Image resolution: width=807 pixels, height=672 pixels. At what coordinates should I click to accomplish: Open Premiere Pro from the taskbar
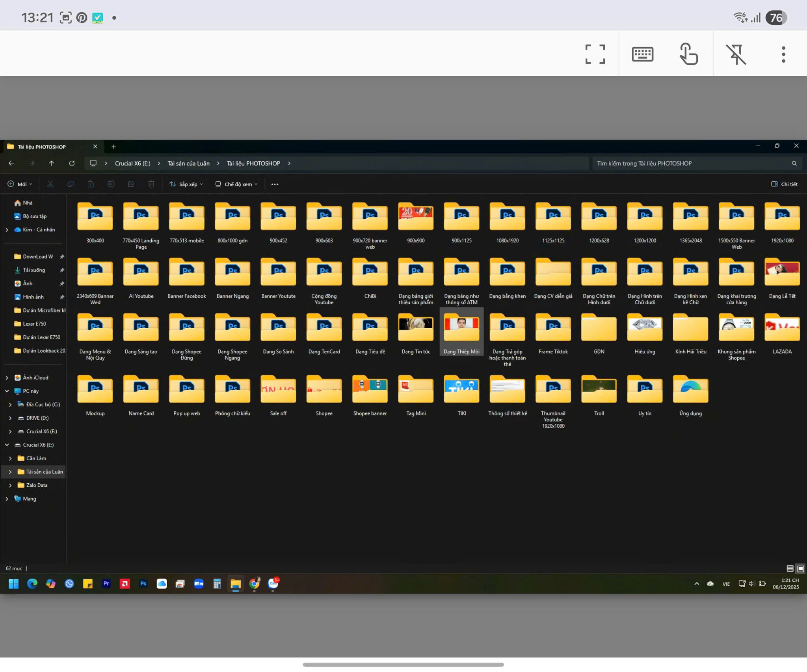coord(106,584)
